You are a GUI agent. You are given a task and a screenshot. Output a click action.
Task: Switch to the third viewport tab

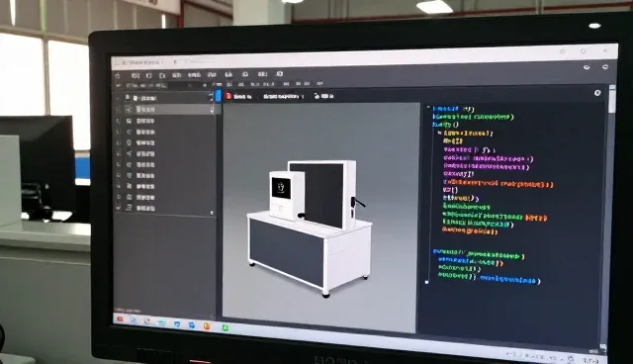(323, 96)
